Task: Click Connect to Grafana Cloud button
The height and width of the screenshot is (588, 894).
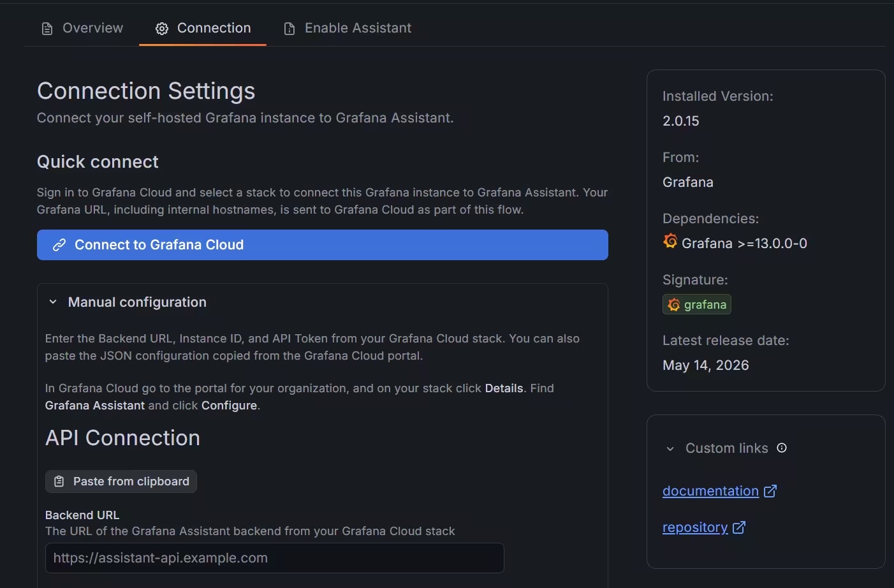Action: coord(323,245)
